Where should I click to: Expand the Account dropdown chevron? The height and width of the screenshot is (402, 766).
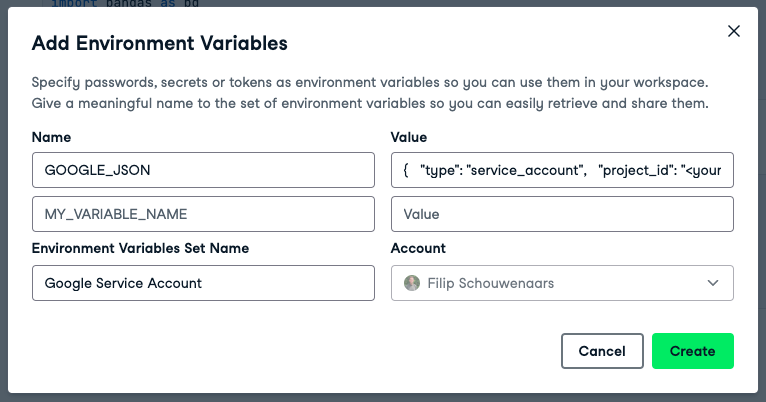[x=713, y=283]
